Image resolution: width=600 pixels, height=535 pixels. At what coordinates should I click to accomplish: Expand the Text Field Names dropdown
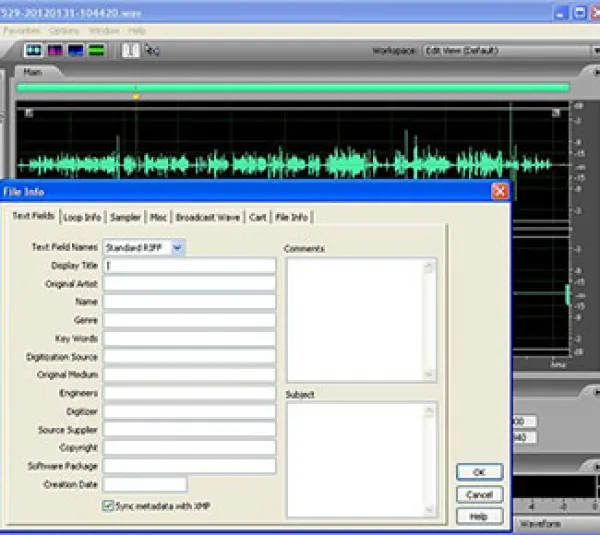coord(177,248)
